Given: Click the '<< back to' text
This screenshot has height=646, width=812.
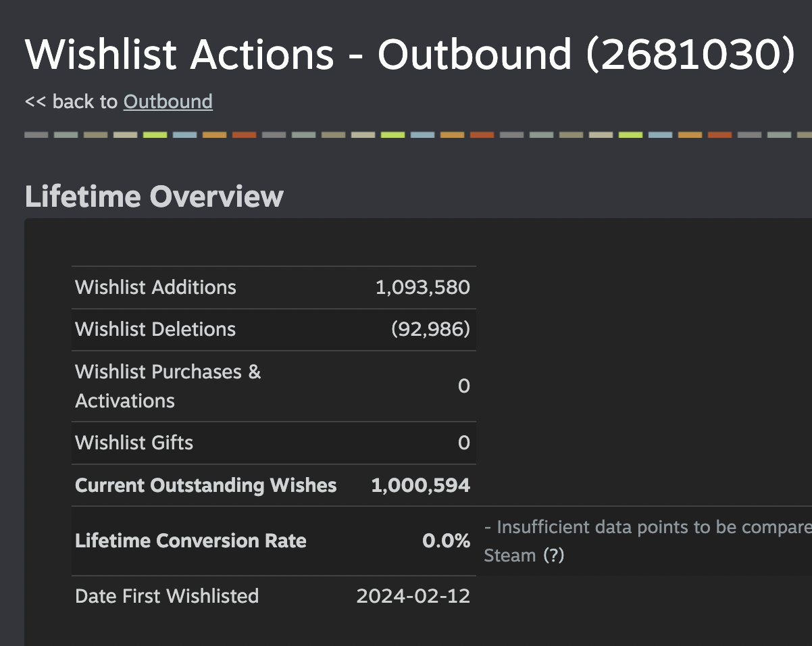Looking at the screenshot, I should pyautogui.click(x=72, y=102).
